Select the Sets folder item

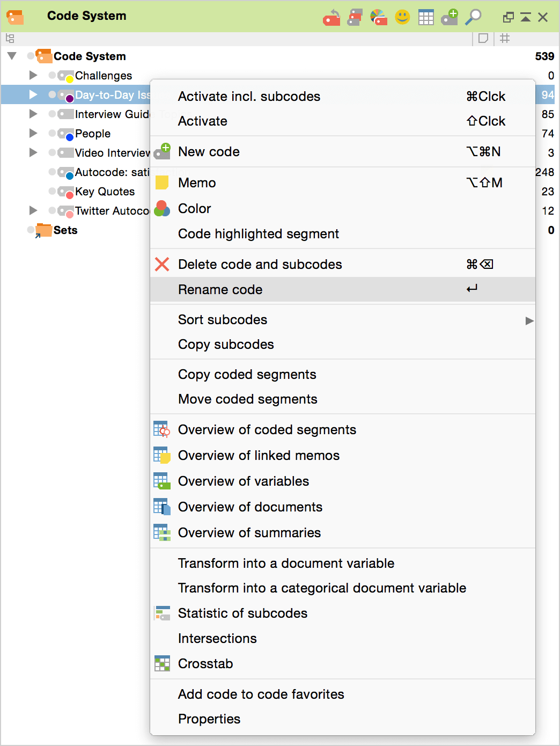click(65, 230)
